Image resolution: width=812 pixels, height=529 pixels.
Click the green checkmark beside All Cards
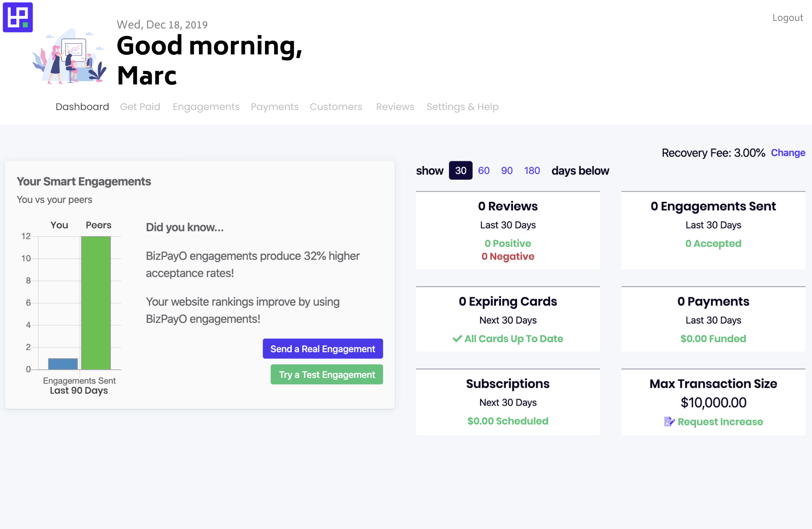[x=457, y=339]
